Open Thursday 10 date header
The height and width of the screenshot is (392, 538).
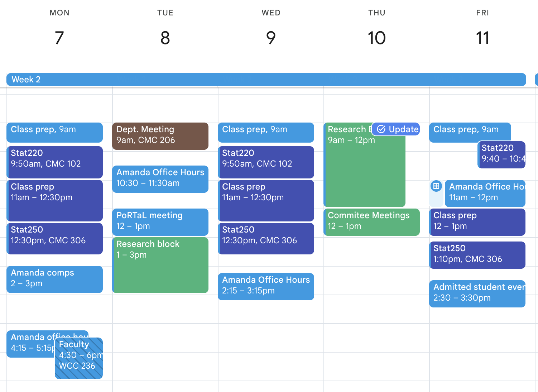[x=376, y=38]
